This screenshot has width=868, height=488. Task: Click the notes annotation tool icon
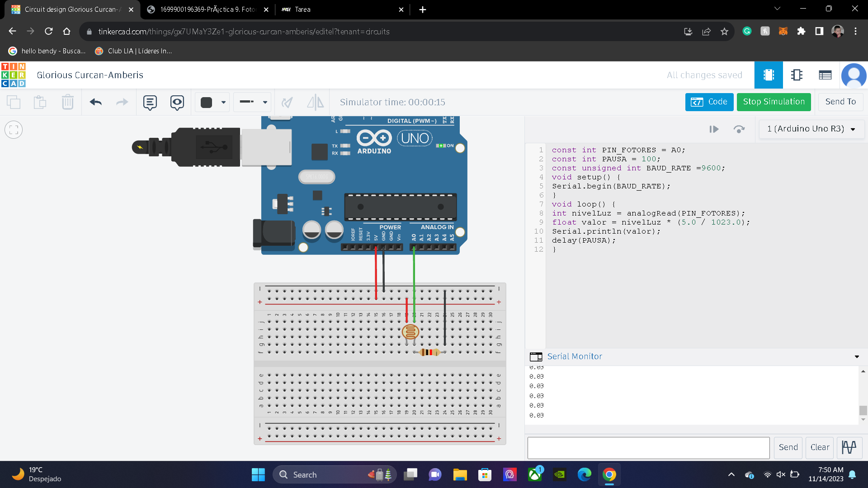(x=150, y=103)
